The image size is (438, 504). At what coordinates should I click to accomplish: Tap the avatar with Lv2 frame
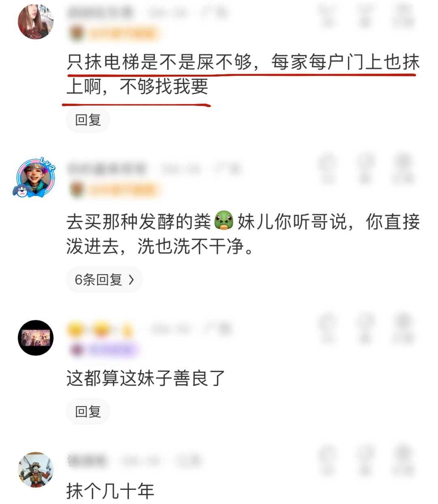coord(35,178)
